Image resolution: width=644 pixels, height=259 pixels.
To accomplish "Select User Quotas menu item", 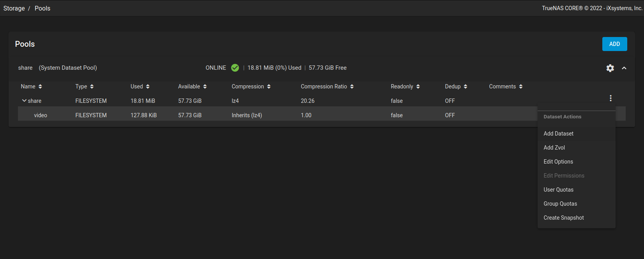I will (x=558, y=190).
